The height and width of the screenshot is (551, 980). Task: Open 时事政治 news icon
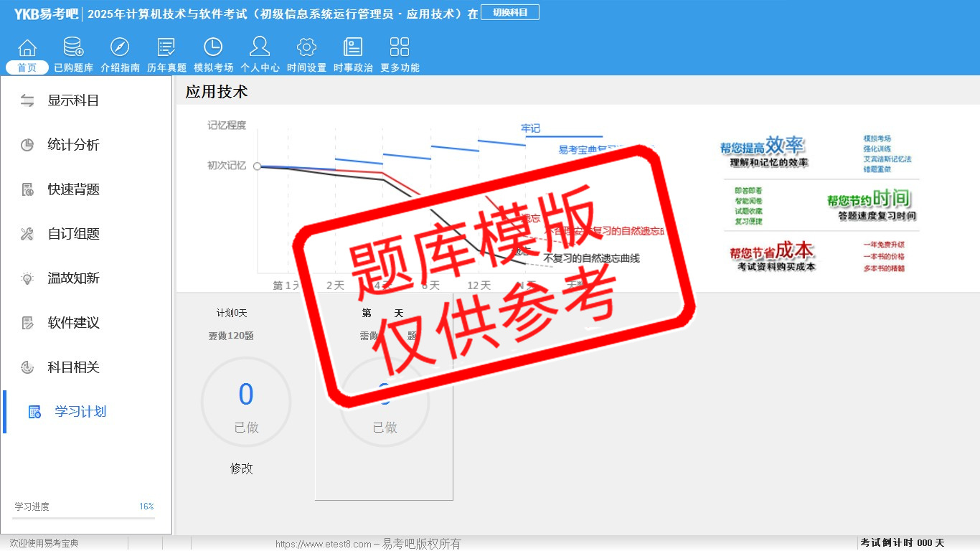point(353,48)
